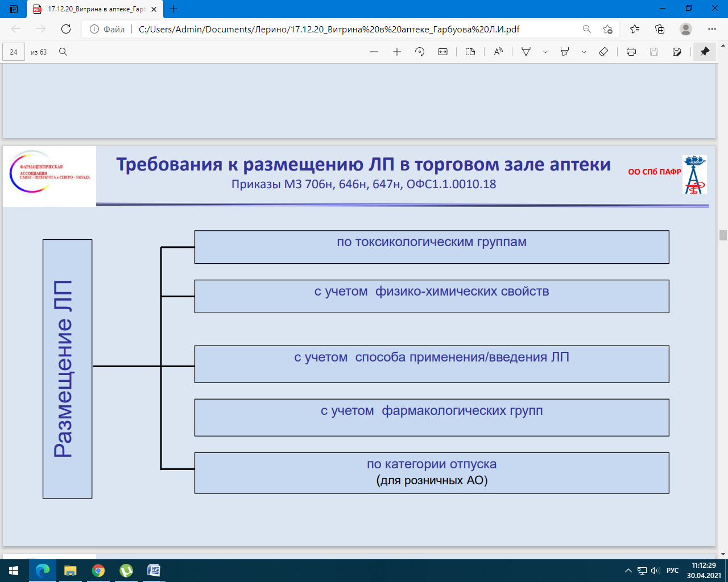Add this page to favorites
Screen dimensions: 728x582
pos(607,29)
